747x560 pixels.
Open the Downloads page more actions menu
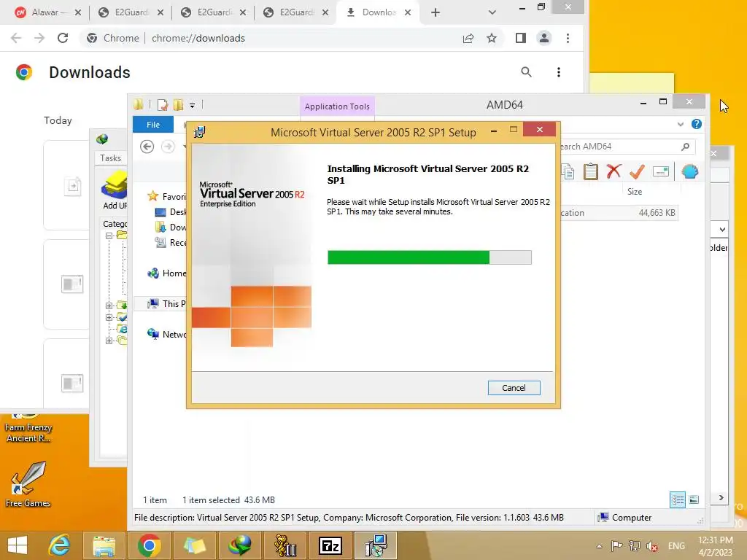tap(558, 72)
